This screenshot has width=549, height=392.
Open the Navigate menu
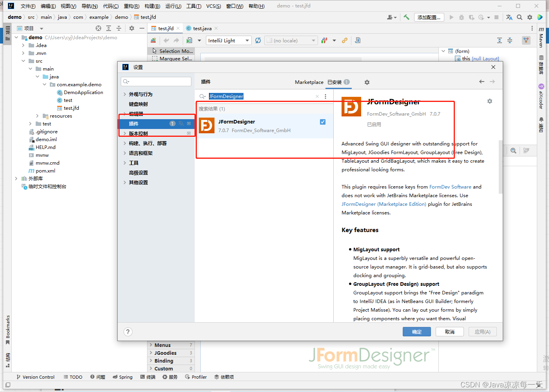point(89,6)
